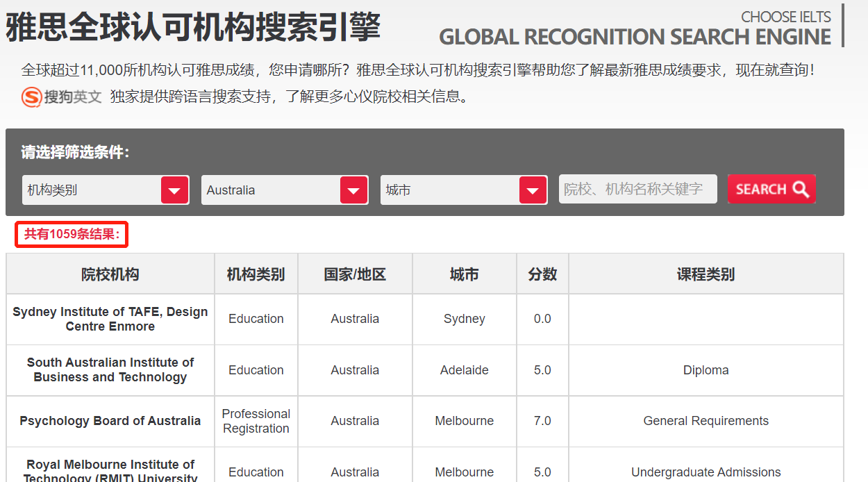Screen dimensions: 868x482
Task: Select Sydney Institute of TAFE, Design Centre Enmore
Action: (x=110, y=319)
